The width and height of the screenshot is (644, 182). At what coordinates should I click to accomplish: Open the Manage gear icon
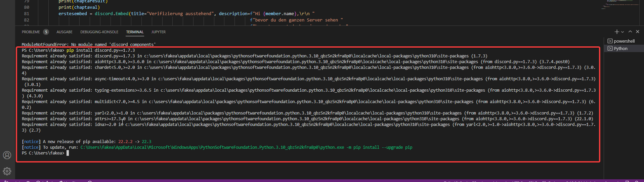(x=7, y=171)
